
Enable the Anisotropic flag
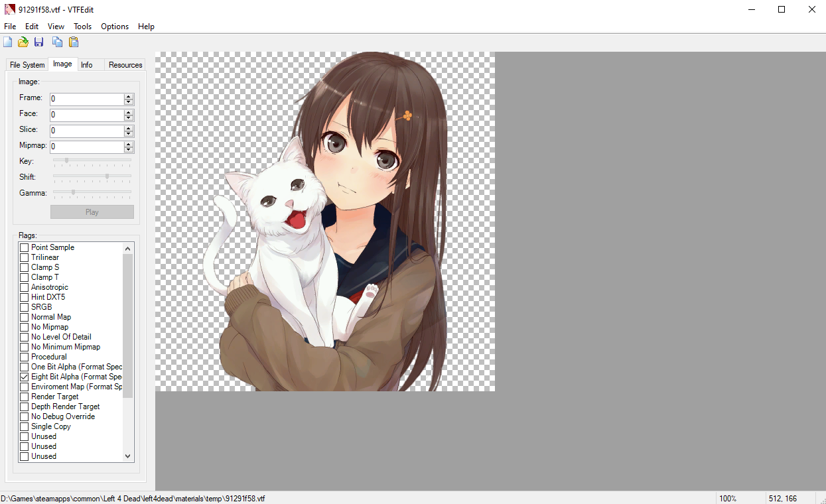[24, 287]
